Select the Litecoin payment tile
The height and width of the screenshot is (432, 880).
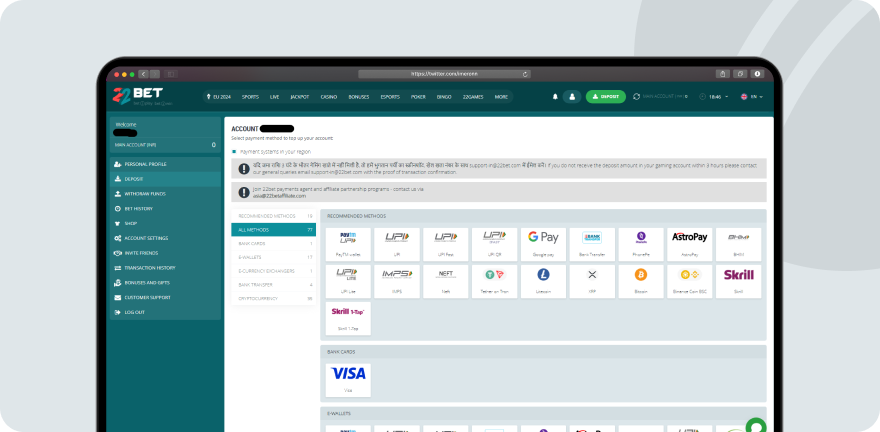tap(543, 281)
